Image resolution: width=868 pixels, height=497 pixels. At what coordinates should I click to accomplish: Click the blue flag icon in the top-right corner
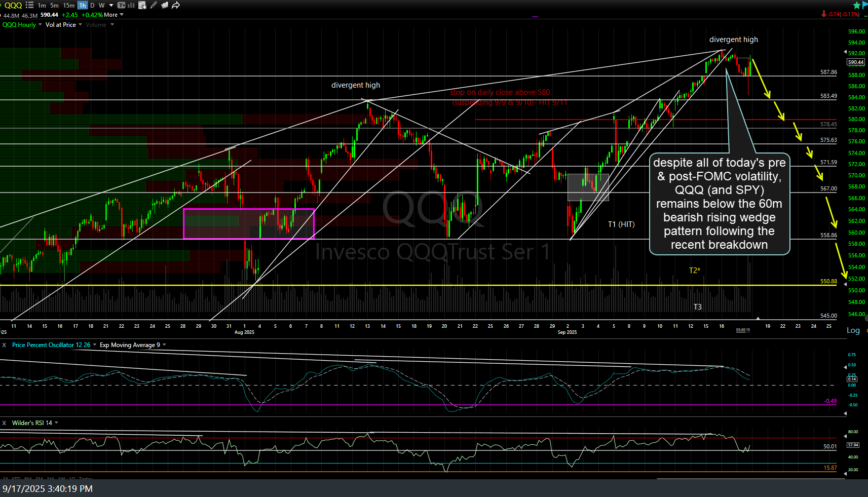[864, 5]
